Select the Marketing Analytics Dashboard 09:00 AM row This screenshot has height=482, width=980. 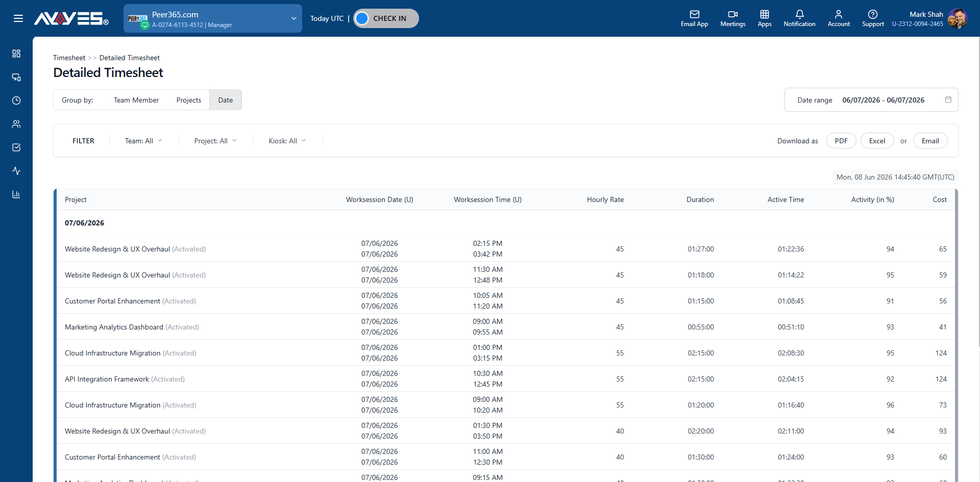(505, 327)
